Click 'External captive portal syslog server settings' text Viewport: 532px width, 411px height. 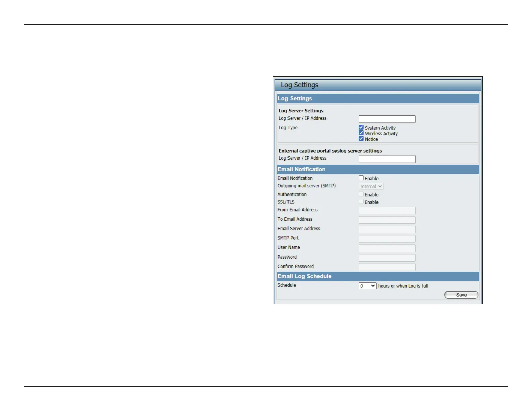point(330,151)
